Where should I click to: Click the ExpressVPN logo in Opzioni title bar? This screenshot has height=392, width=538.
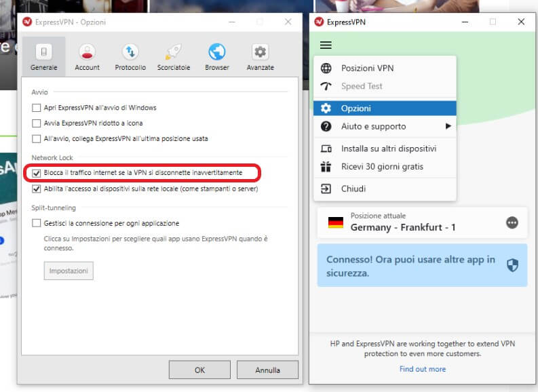(x=27, y=22)
